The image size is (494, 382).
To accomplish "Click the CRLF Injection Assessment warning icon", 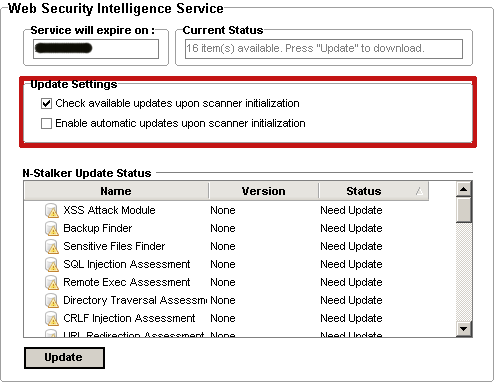I will pos(52,318).
